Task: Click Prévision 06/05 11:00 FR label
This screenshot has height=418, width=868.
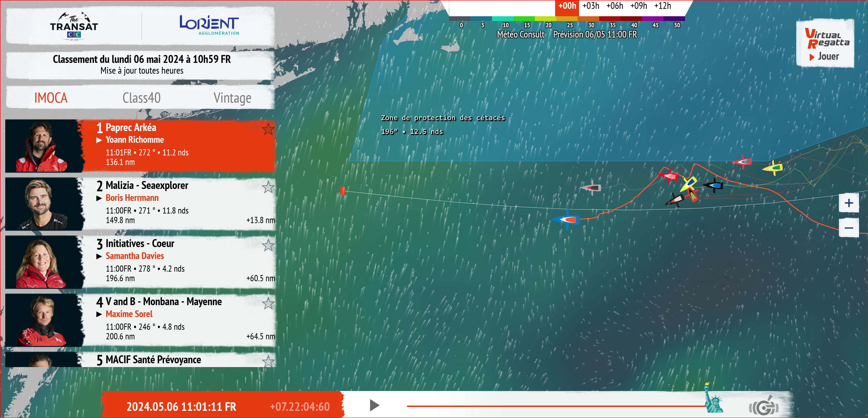Action: [x=595, y=35]
